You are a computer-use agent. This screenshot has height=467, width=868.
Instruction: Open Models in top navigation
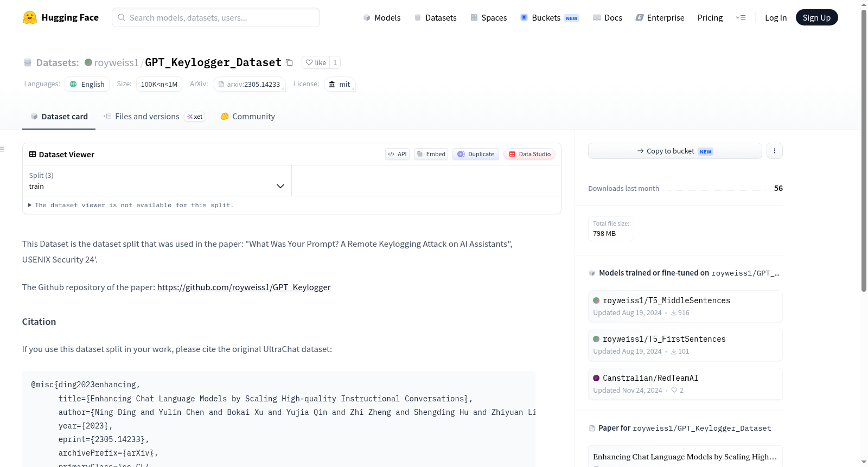click(x=382, y=17)
